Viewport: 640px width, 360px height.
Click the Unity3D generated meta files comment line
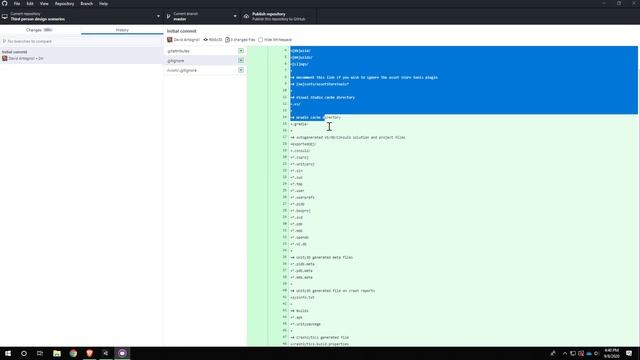[x=322, y=258]
